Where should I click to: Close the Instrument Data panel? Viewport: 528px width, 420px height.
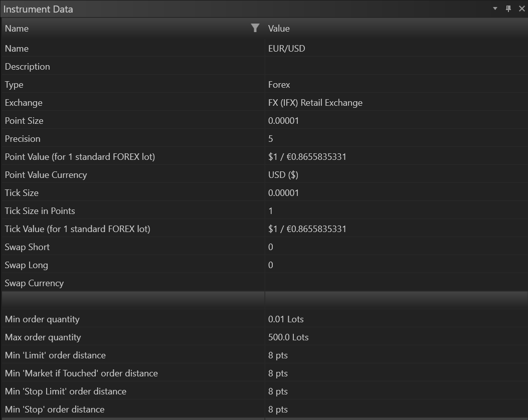point(521,9)
